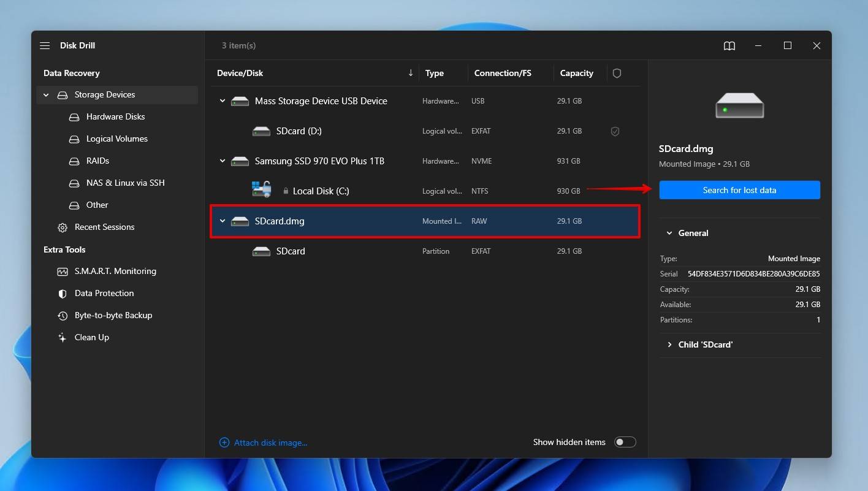Click the SDcard.dmg mounted image disk icon
The width and height of the screenshot is (868, 491).
[x=240, y=221]
